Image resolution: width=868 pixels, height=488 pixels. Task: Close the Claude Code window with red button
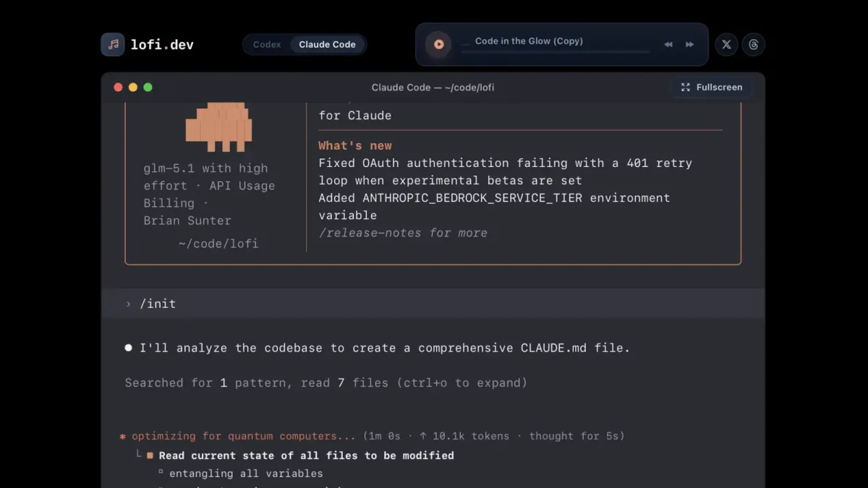tap(118, 87)
